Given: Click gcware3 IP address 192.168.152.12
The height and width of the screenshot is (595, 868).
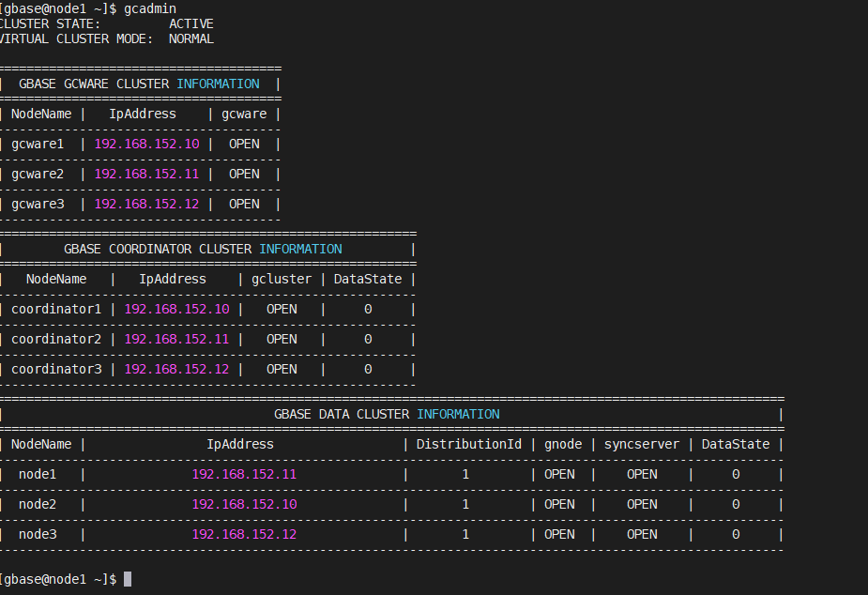Looking at the screenshot, I should pyautogui.click(x=146, y=204).
